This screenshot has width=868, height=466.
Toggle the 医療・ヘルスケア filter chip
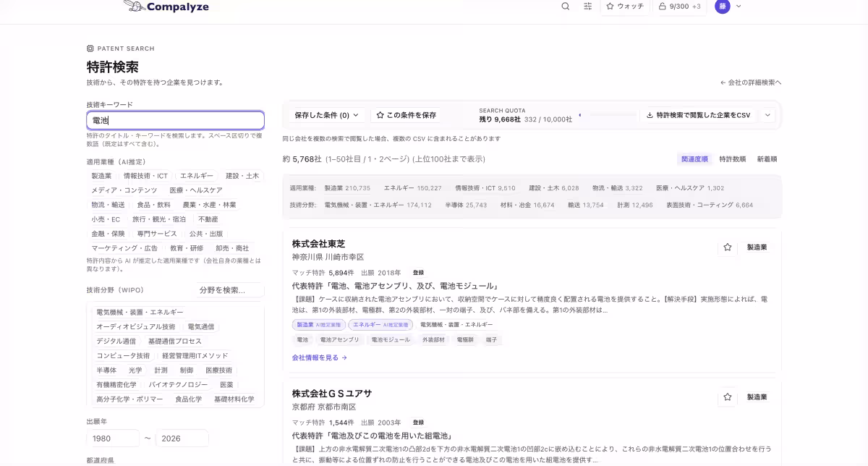point(196,190)
